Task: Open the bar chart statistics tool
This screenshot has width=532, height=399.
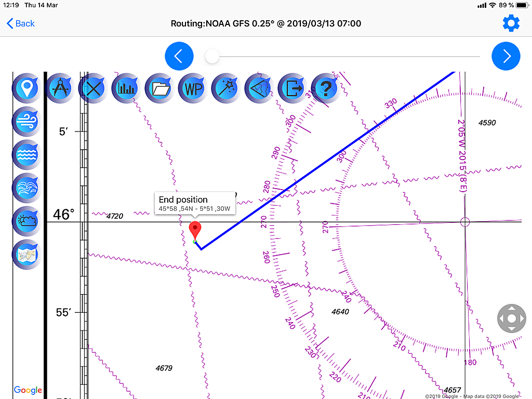Action: (x=127, y=88)
